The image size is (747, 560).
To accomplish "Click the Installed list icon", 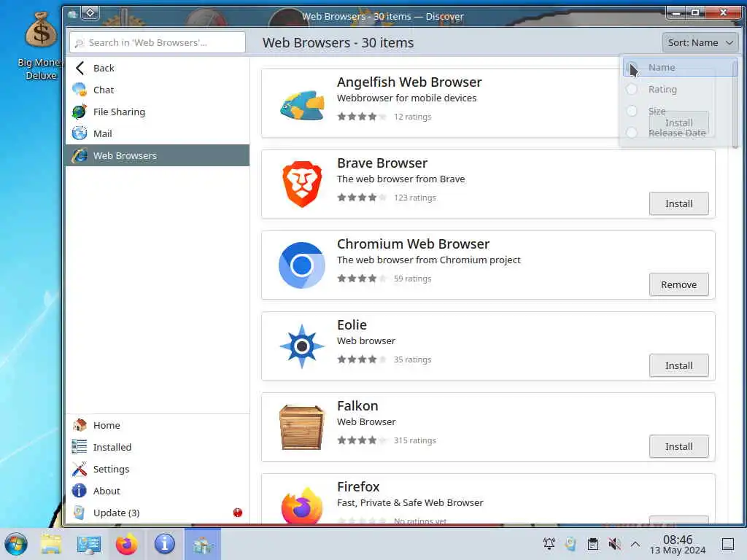I will click(x=80, y=447).
